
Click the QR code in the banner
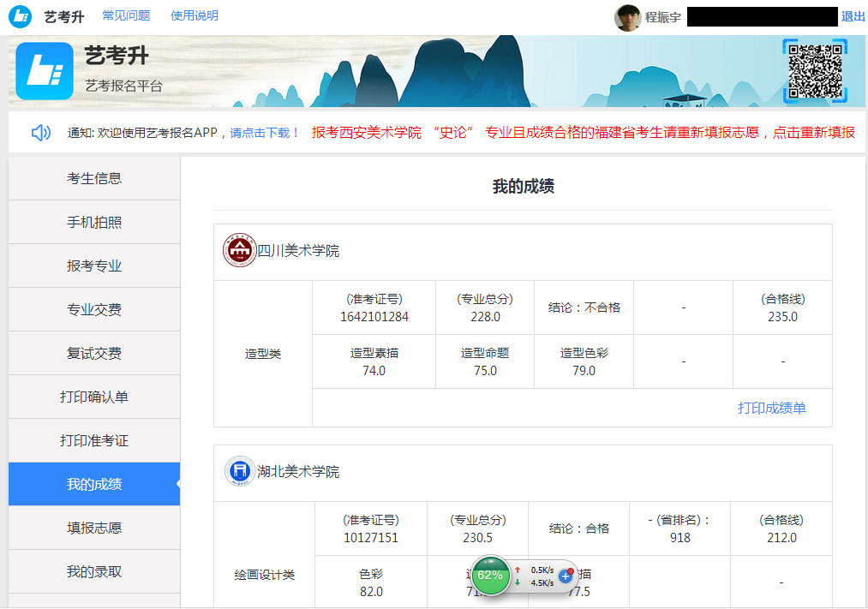[815, 71]
